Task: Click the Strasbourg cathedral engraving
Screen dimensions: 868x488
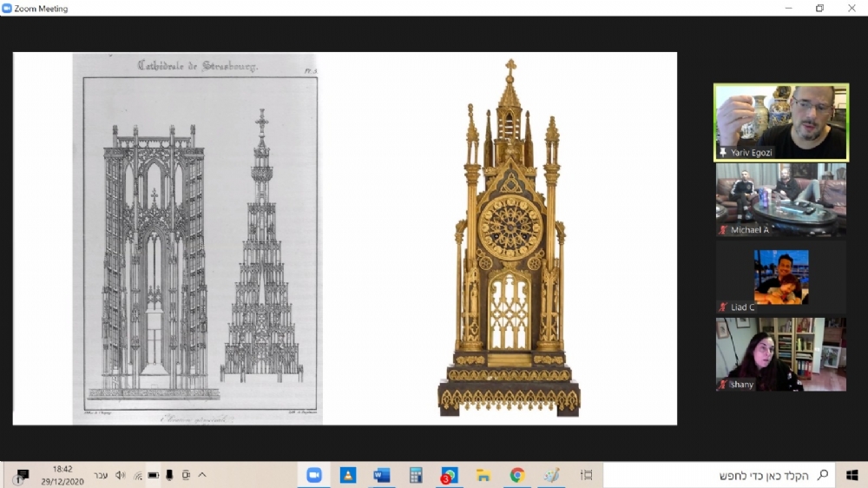Action: tap(198, 239)
